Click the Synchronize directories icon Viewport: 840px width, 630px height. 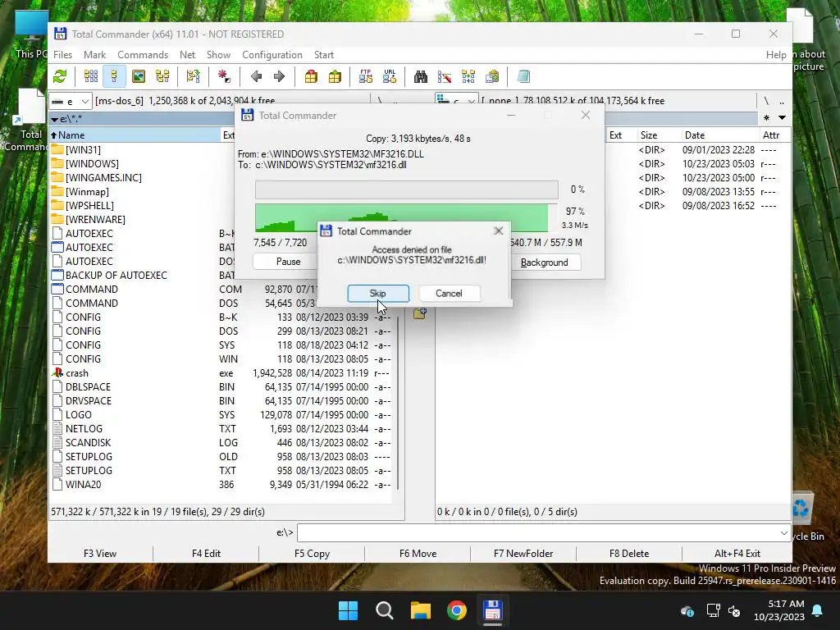[468, 76]
